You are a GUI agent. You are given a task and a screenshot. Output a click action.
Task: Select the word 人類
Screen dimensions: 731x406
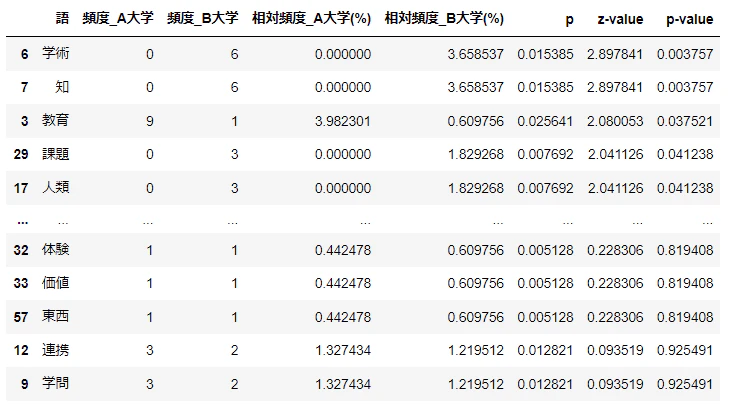[x=55, y=187]
